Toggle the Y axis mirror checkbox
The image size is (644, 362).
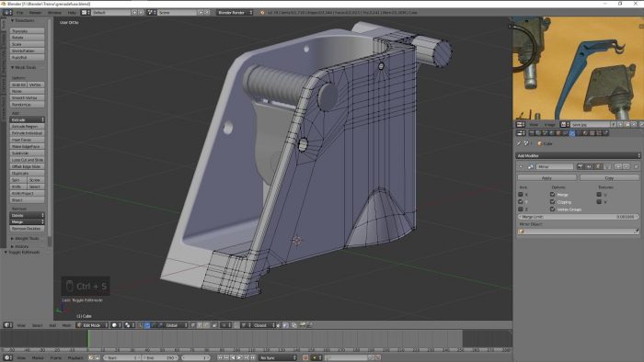click(x=521, y=202)
